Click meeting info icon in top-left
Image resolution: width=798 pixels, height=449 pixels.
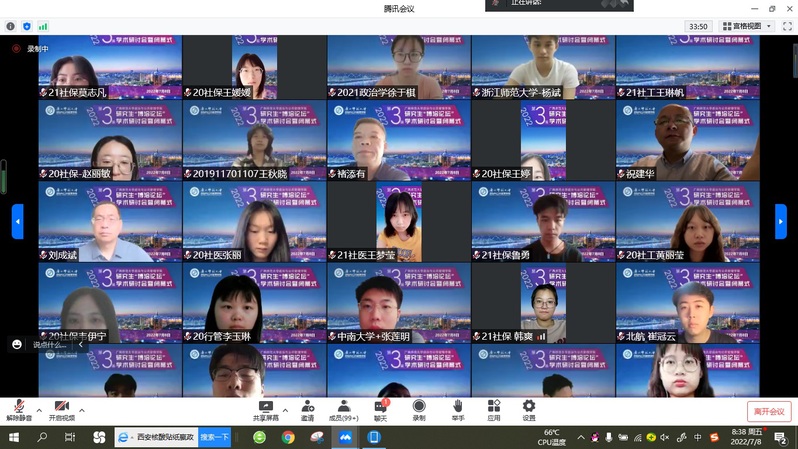[11, 26]
